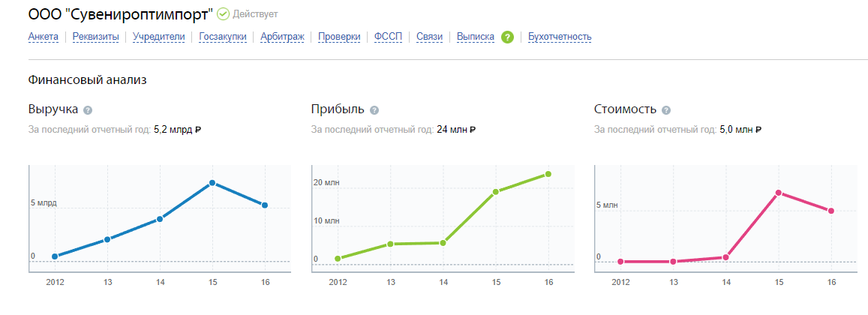This screenshot has height=315, width=868.
Task: Go to the Учредители section
Action: click(158, 36)
